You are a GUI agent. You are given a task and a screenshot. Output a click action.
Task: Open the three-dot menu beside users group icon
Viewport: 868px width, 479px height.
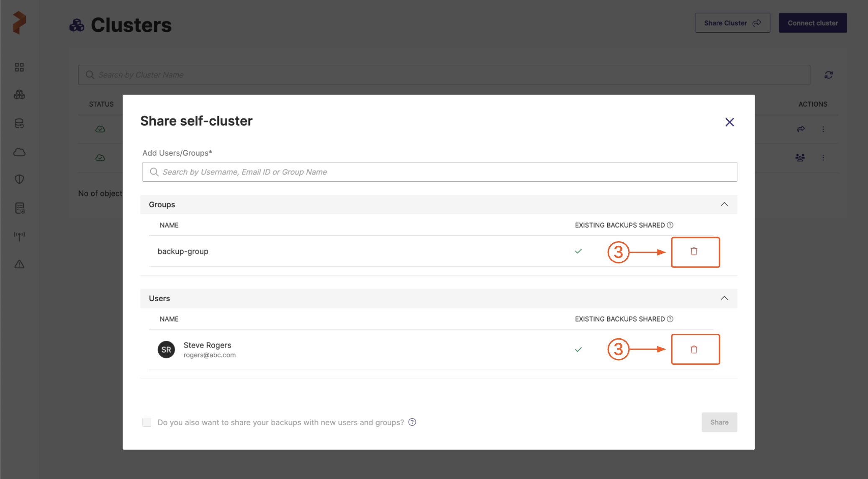[x=823, y=158]
